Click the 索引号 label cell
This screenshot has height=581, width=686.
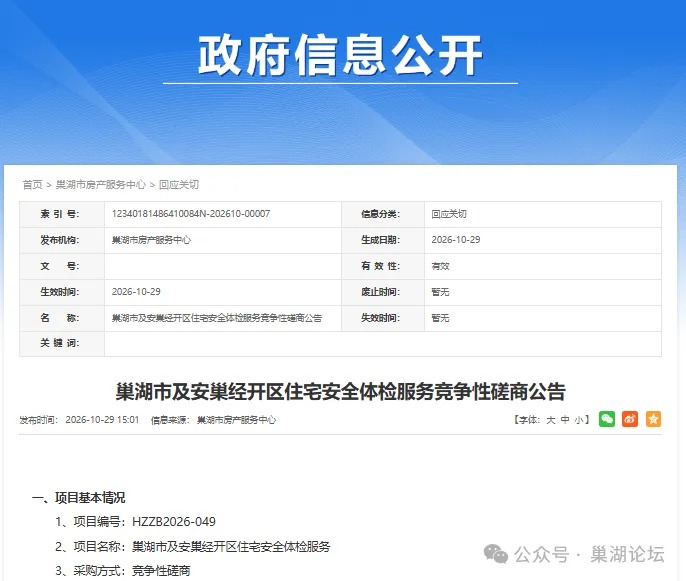pyautogui.click(x=60, y=214)
